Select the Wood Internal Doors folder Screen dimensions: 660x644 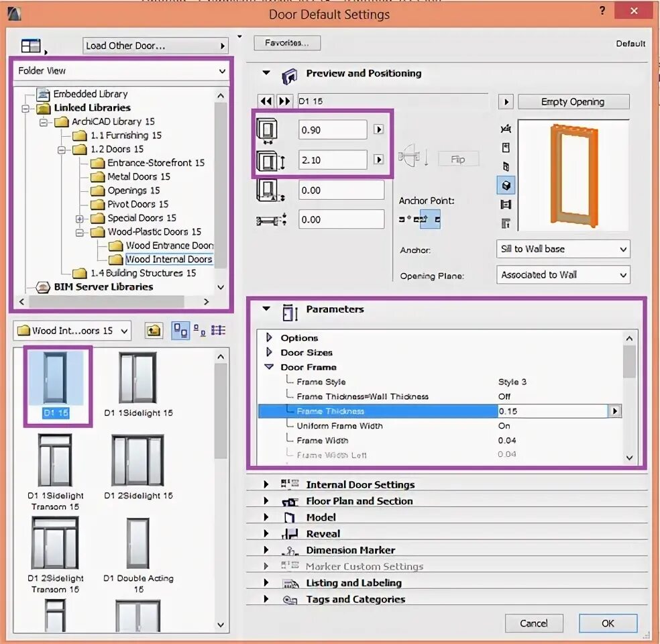(169, 260)
